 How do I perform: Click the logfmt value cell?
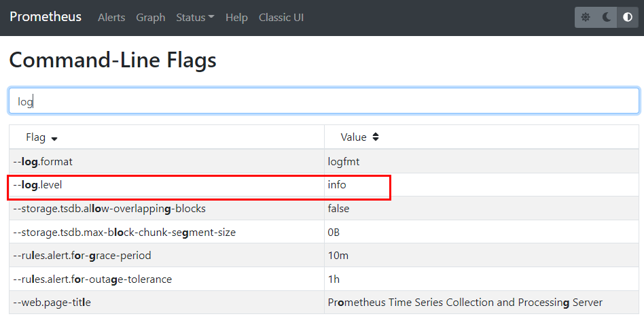click(482, 161)
